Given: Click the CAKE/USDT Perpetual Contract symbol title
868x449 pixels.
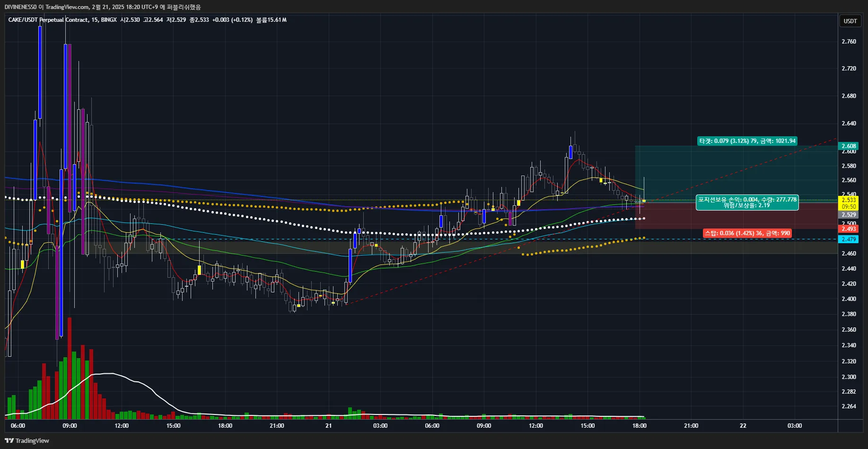Looking at the screenshot, I should coord(48,20).
